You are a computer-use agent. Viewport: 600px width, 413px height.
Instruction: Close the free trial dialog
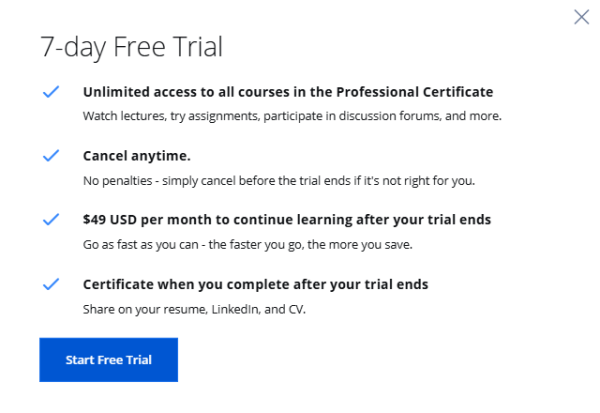coord(581,17)
